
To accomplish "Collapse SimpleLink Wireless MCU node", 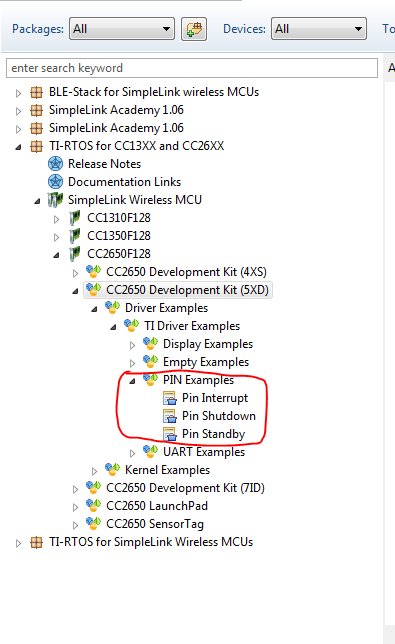I will (37, 201).
